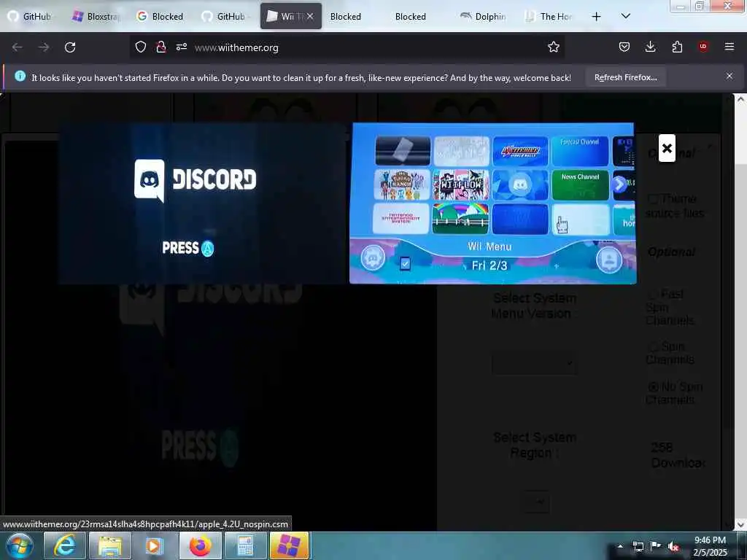This screenshot has width=747, height=560.
Task: Go forward to next page
Action: click(x=43, y=47)
